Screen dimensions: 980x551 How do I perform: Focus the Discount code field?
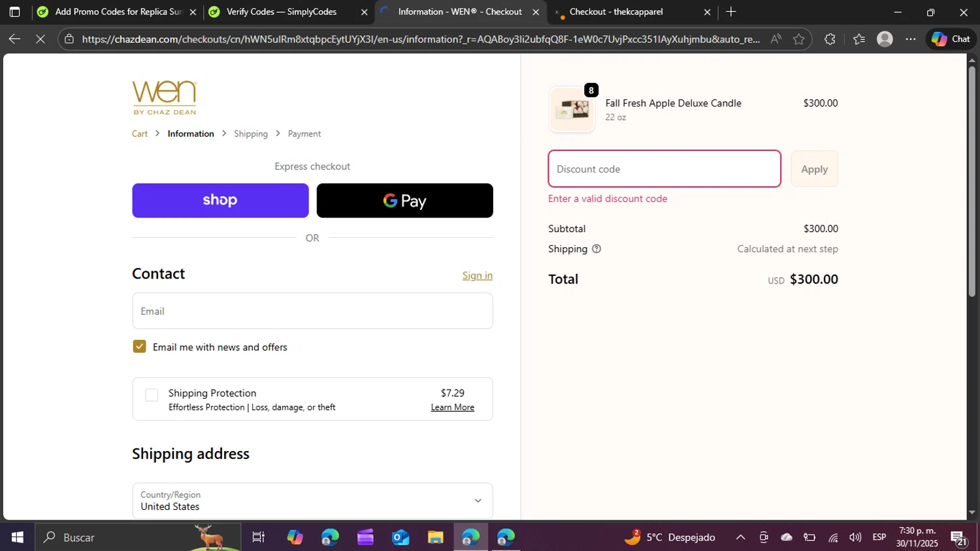(664, 169)
